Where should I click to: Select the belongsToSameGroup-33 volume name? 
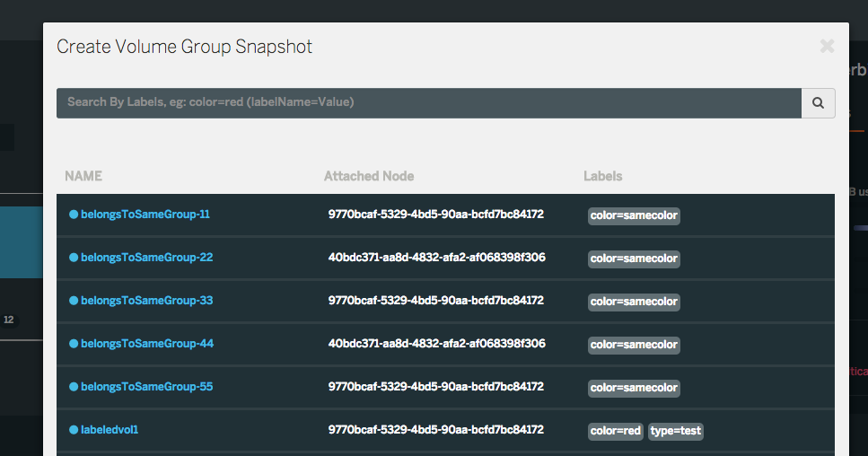click(x=146, y=301)
